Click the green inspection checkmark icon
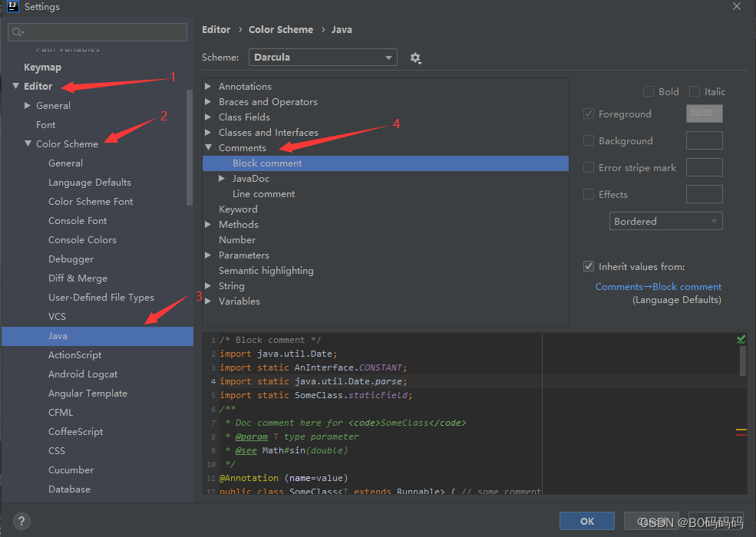 click(x=741, y=339)
